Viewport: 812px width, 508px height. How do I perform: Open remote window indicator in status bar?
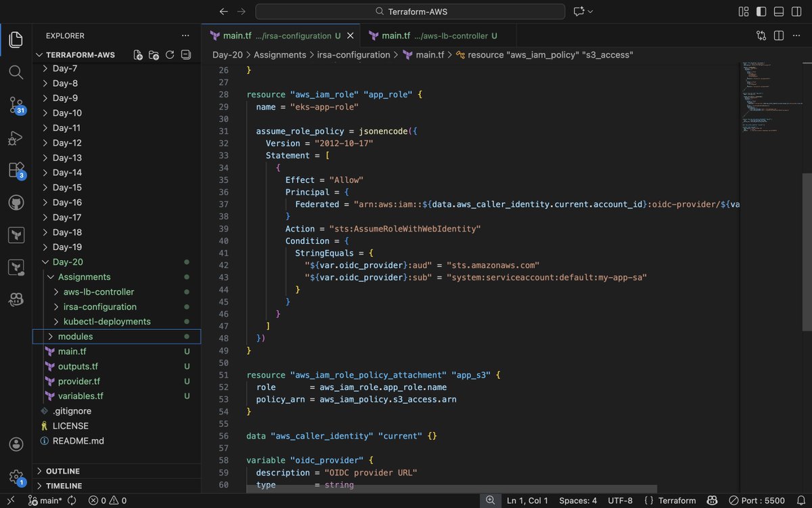[x=10, y=501]
